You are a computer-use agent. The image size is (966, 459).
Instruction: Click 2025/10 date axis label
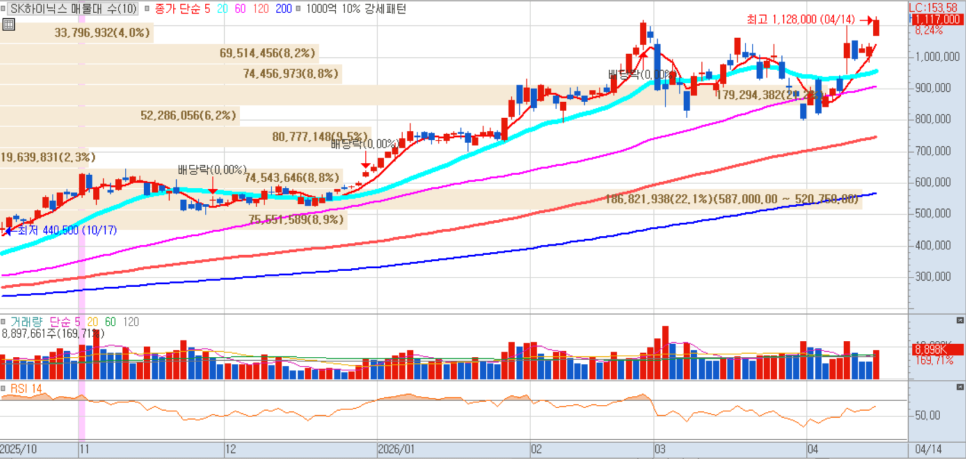[x=18, y=449]
